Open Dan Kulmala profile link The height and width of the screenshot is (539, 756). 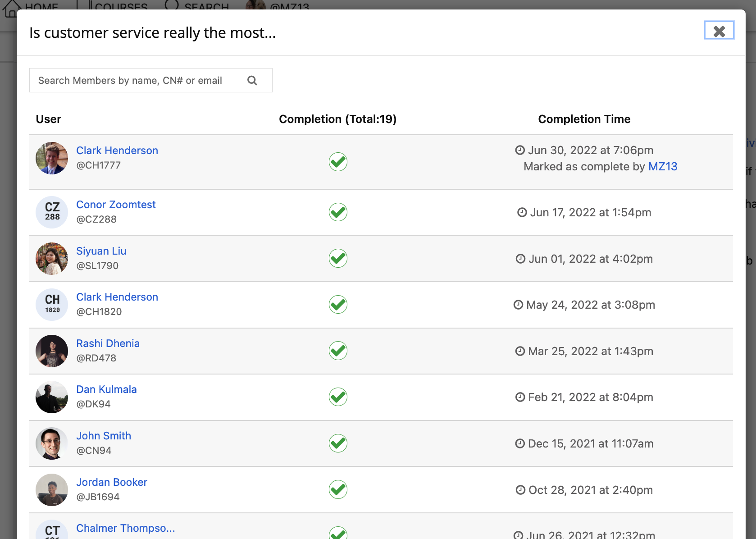pyautogui.click(x=106, y=389)
